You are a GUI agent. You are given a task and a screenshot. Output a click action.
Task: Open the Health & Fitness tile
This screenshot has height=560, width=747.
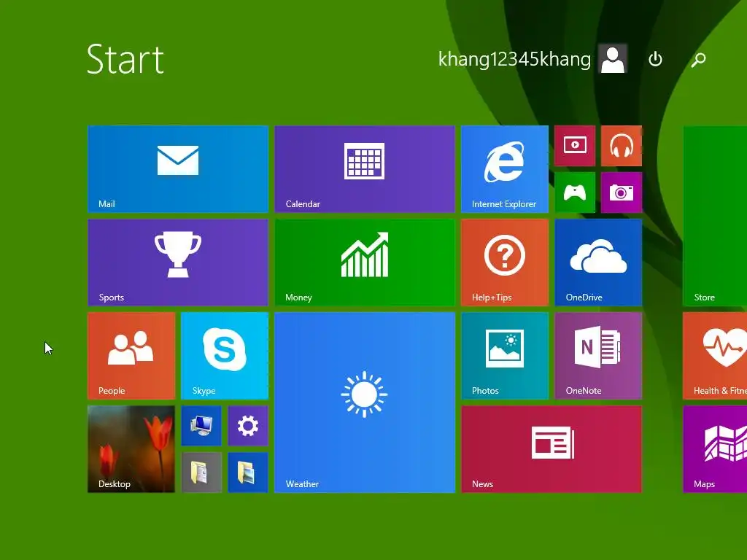click(715, 356)
